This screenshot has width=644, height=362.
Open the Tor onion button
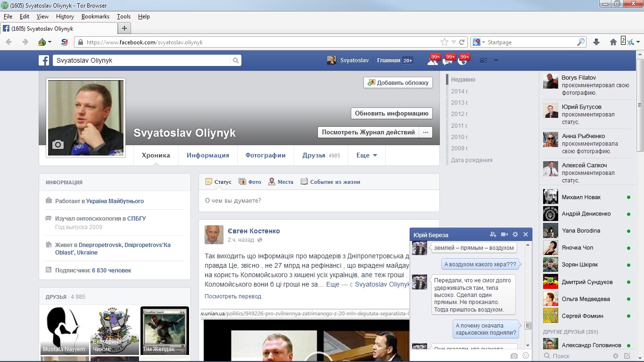coord(44,42)
